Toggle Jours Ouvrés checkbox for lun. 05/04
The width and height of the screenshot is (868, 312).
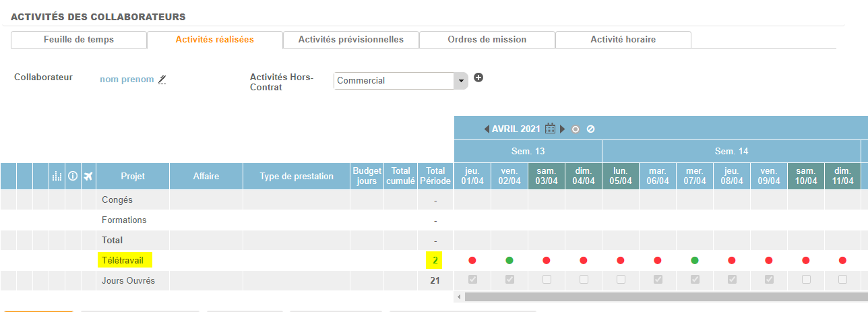pyautogui.click(x=621, y=280)
